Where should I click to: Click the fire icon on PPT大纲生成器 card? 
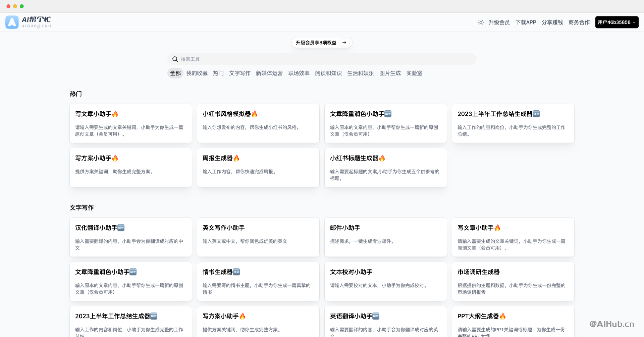pos(503,316)
